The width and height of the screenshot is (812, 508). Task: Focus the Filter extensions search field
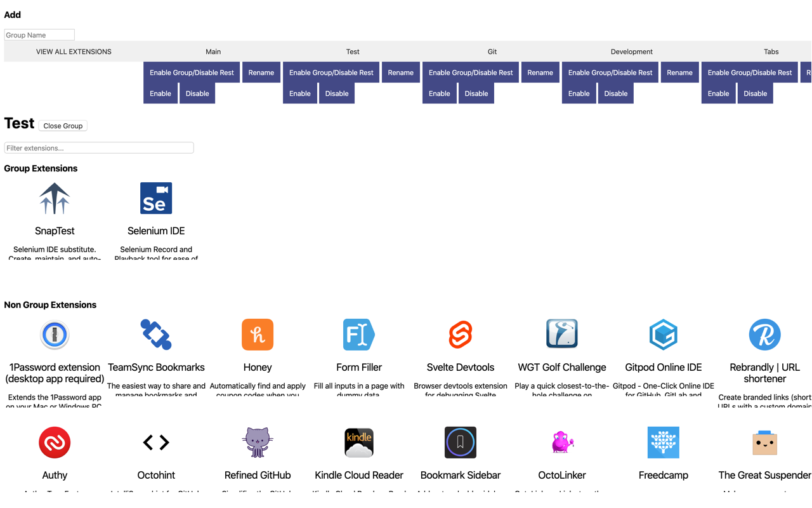pos(99,148)
